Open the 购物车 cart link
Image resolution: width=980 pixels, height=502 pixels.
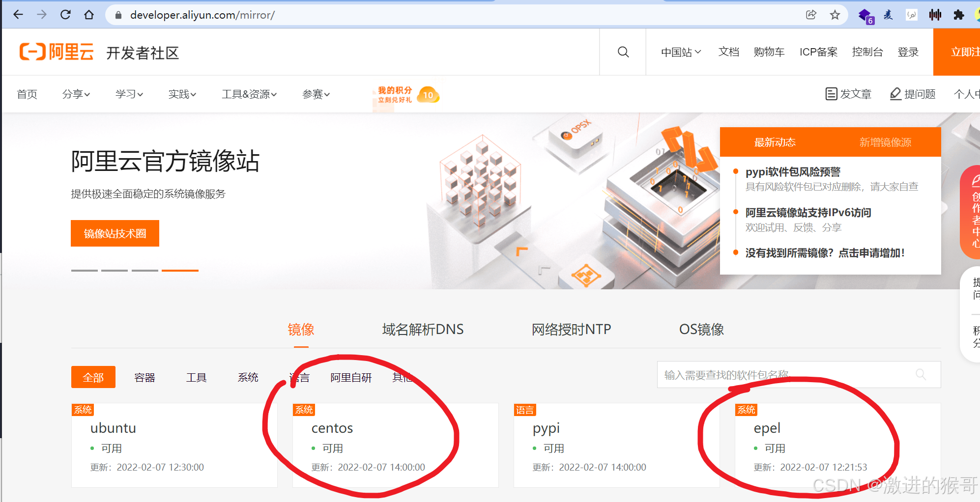pos(769,52)
